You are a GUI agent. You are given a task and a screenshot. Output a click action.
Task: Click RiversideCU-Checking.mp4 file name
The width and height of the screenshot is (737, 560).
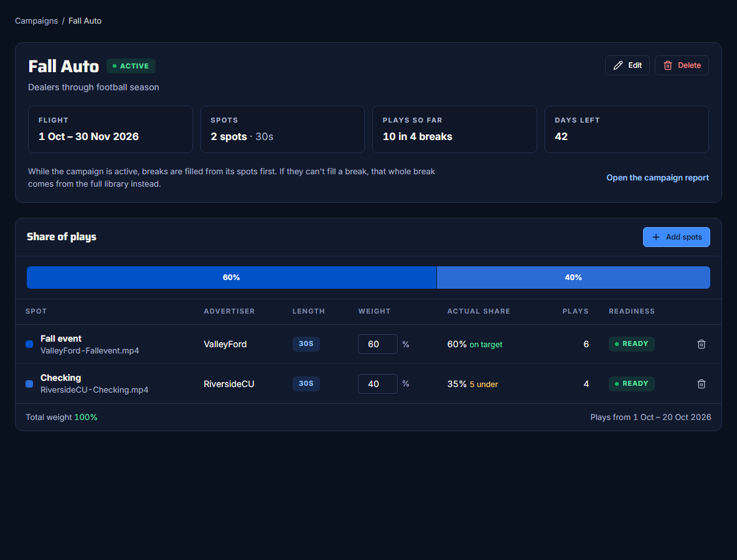pyautogui.click(x=95, y=390)
